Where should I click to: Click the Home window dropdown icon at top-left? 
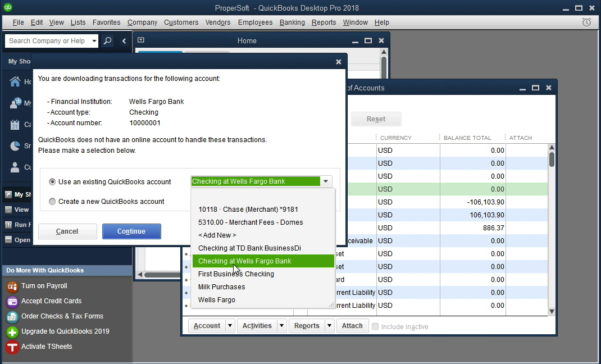(140, 40)
